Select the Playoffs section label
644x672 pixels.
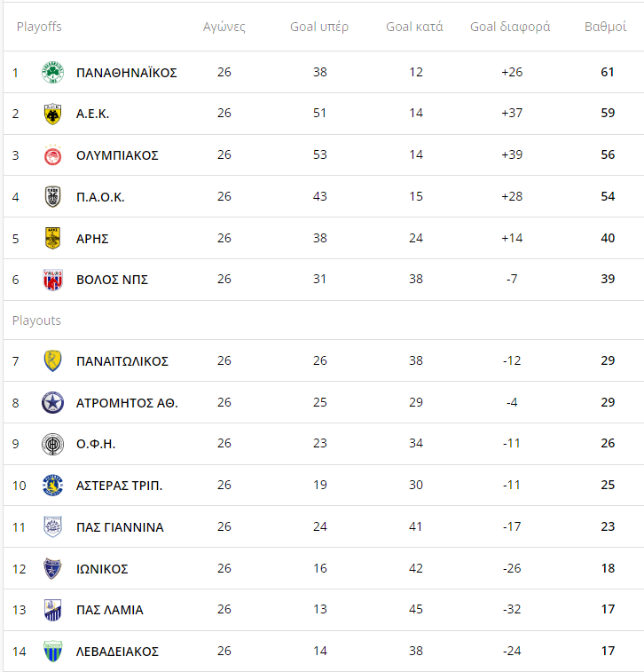(39, 27)
